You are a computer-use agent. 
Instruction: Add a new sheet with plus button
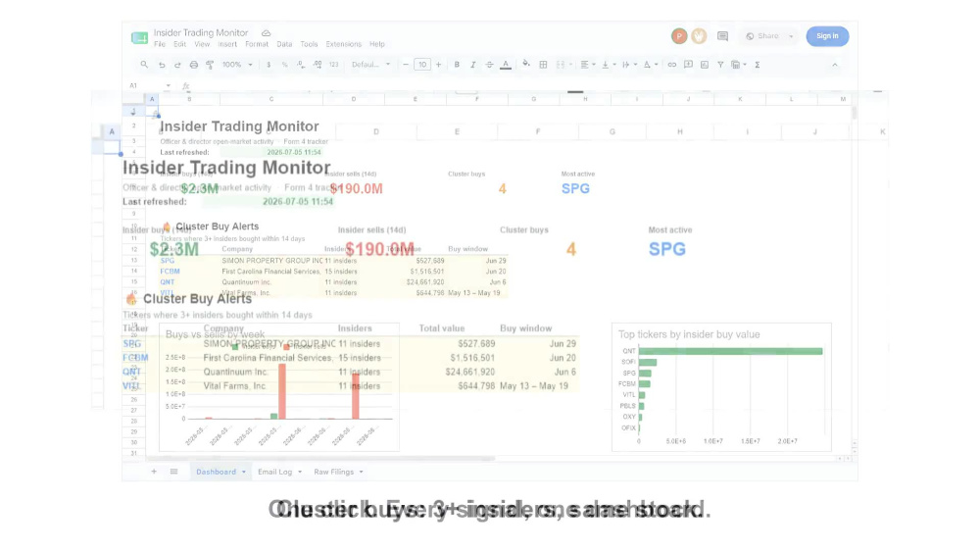coord(154,472)
